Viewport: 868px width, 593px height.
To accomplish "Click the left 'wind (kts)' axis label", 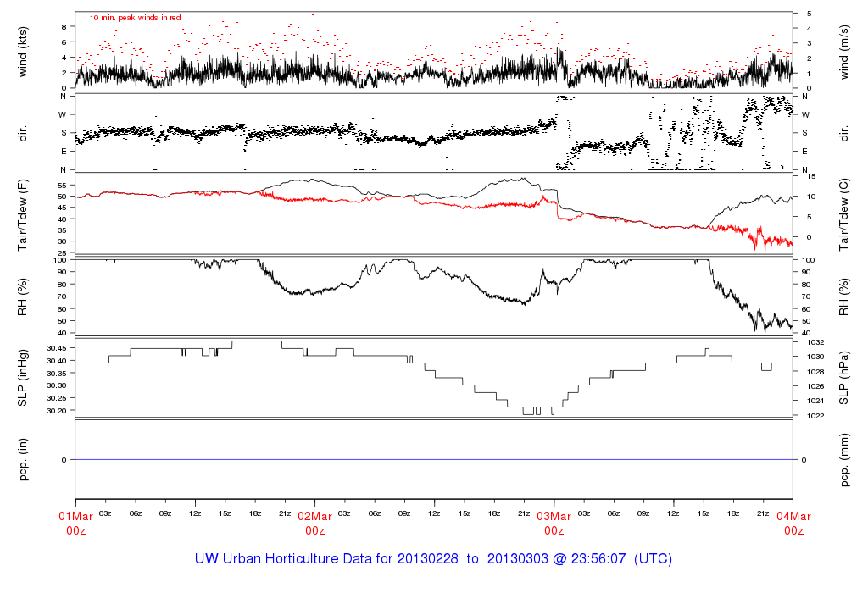I will 23,52.
